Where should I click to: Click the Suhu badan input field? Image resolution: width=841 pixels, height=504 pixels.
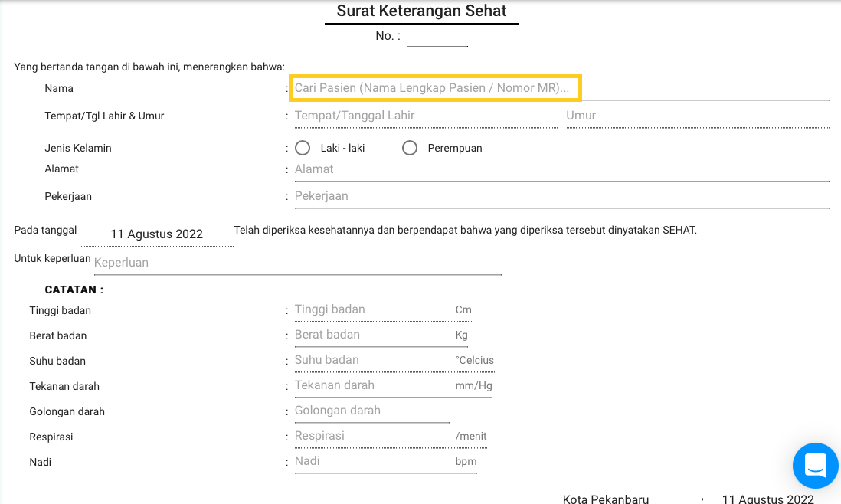(373, 360)
